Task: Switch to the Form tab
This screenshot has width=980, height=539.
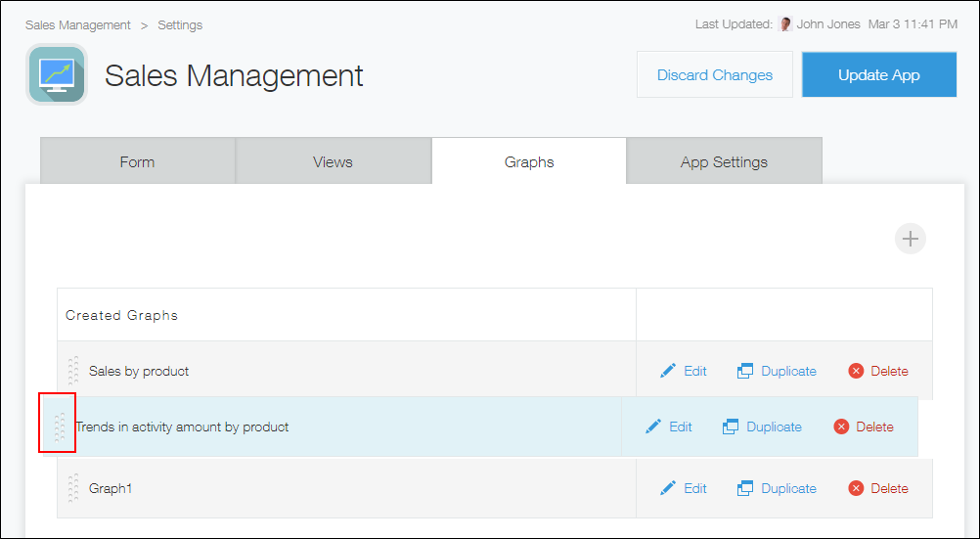Action: click(x=137, y=161)
